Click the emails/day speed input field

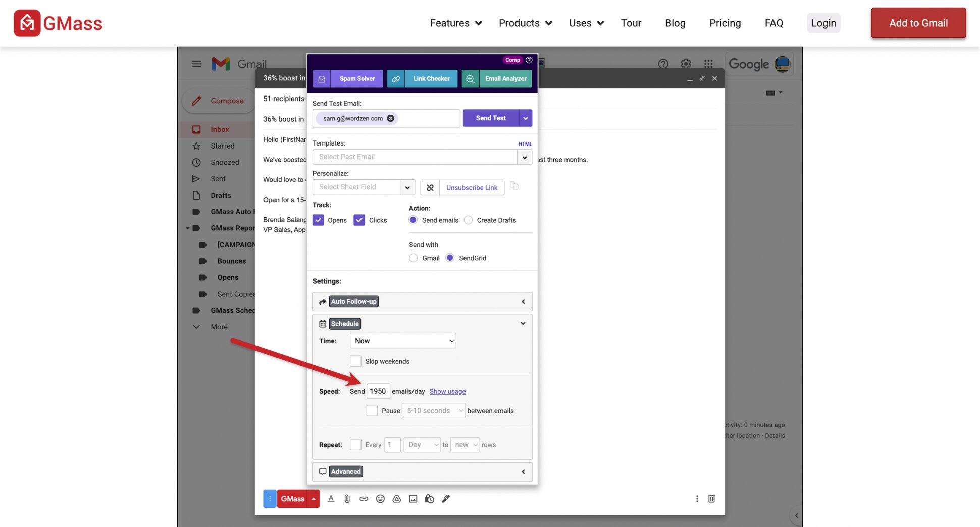(378, 391)
